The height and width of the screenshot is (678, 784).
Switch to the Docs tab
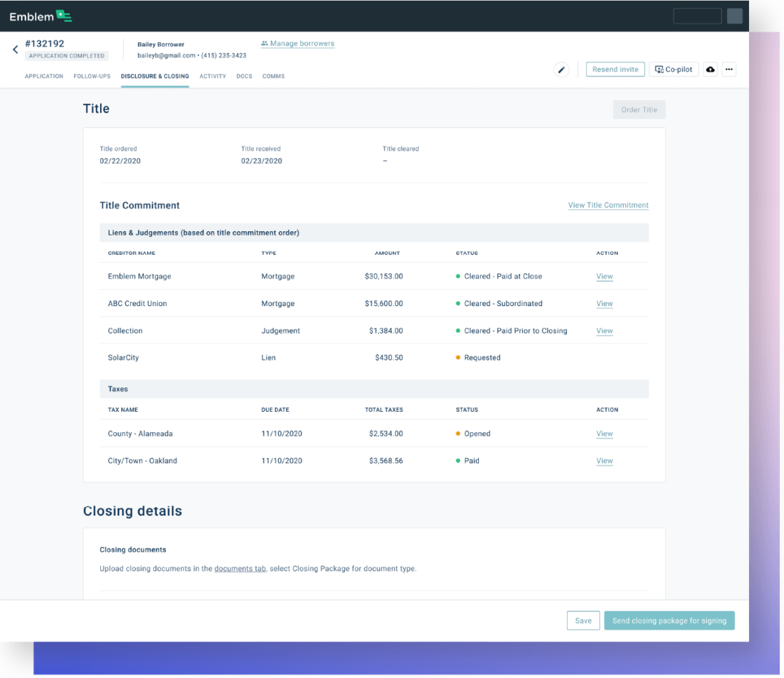tap(244, 76)
